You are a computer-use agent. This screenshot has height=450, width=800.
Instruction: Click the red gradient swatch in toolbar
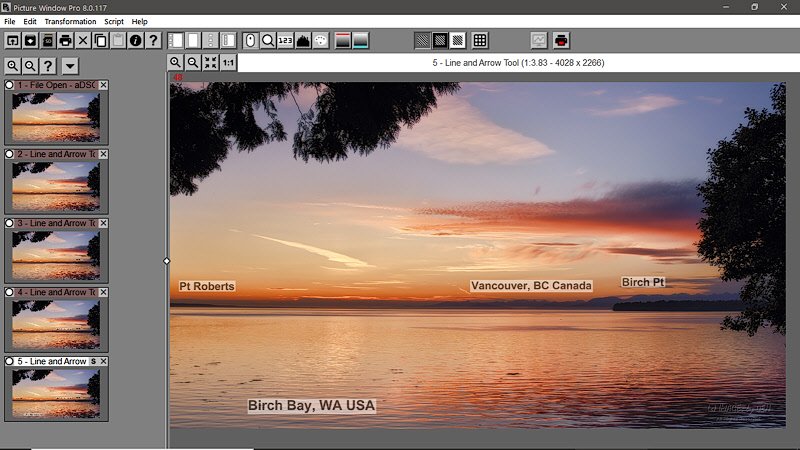coord(343,41)
